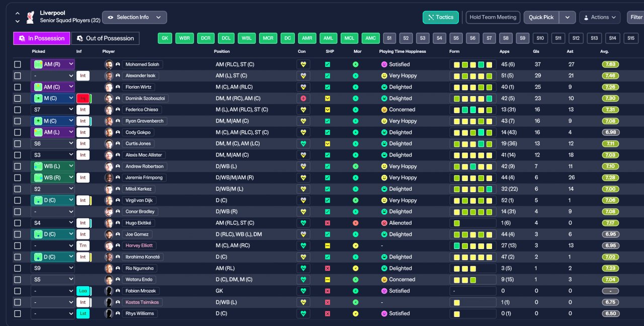Open the Actions dropdown menu
644x326 pixels.
pyautogui.click(x=600, y=17)
